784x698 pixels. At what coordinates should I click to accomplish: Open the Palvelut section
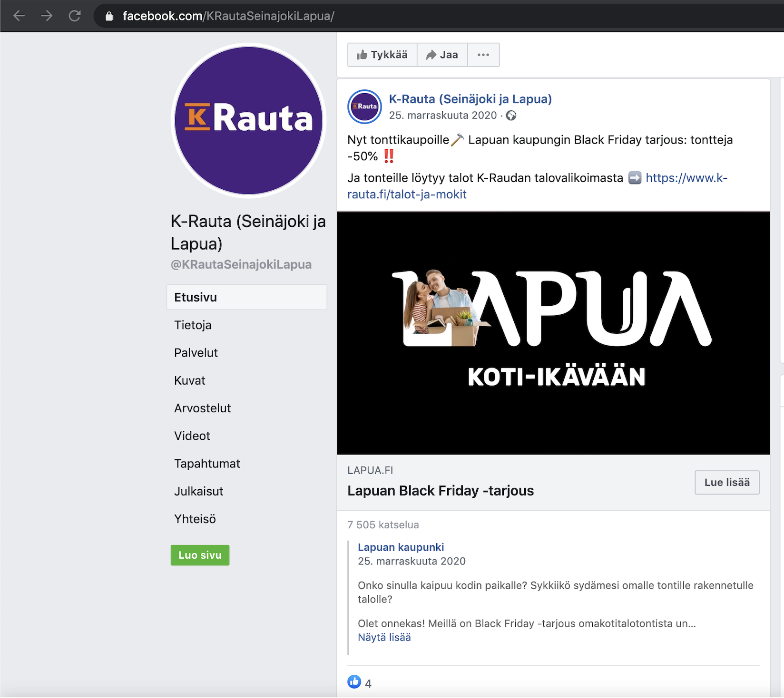196,353
